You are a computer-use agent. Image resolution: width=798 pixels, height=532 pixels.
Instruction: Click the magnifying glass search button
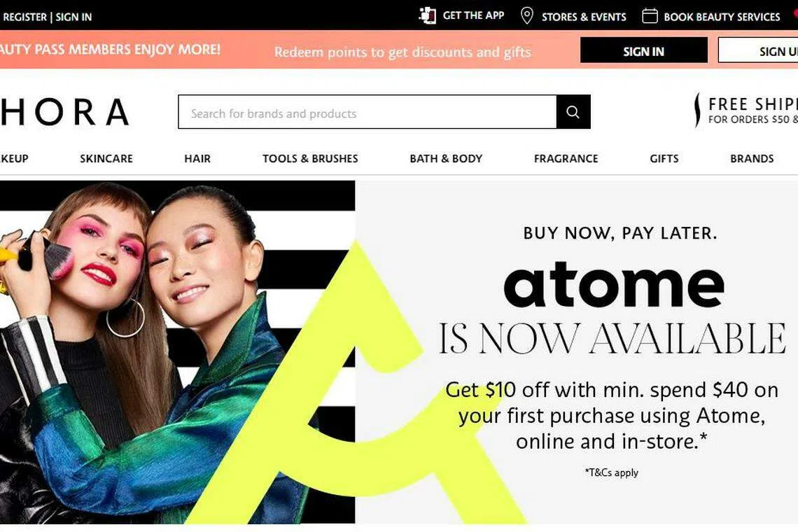[573, 111]
